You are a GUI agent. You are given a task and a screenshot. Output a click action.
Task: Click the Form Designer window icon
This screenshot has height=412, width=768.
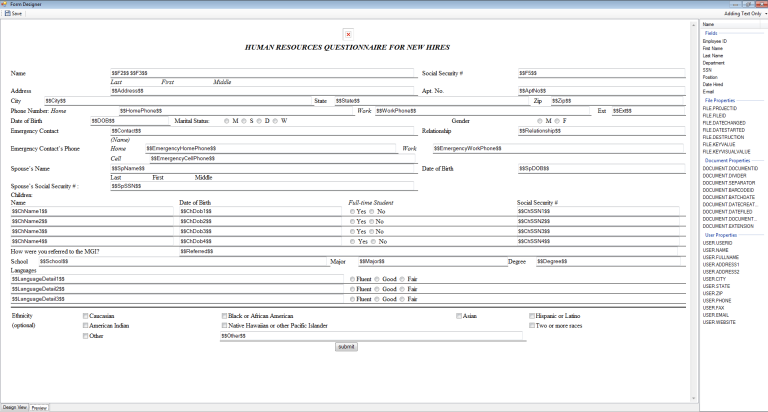click(5, 4)
